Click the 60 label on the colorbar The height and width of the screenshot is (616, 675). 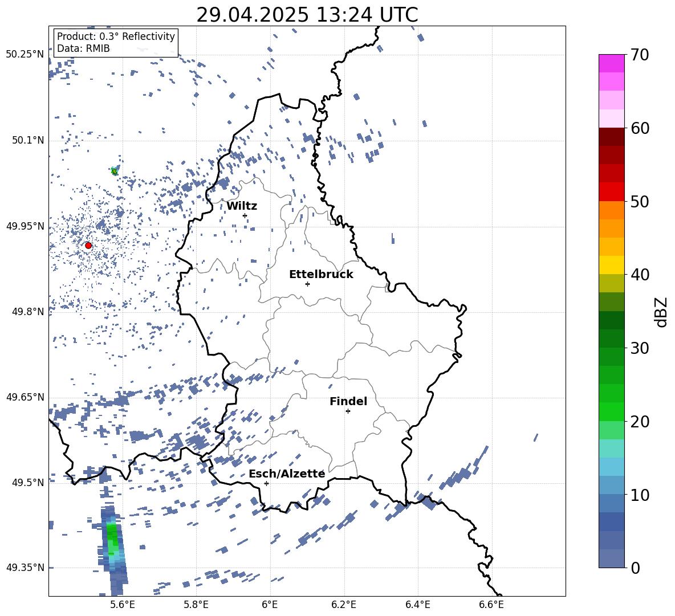[x=640, y=128]
